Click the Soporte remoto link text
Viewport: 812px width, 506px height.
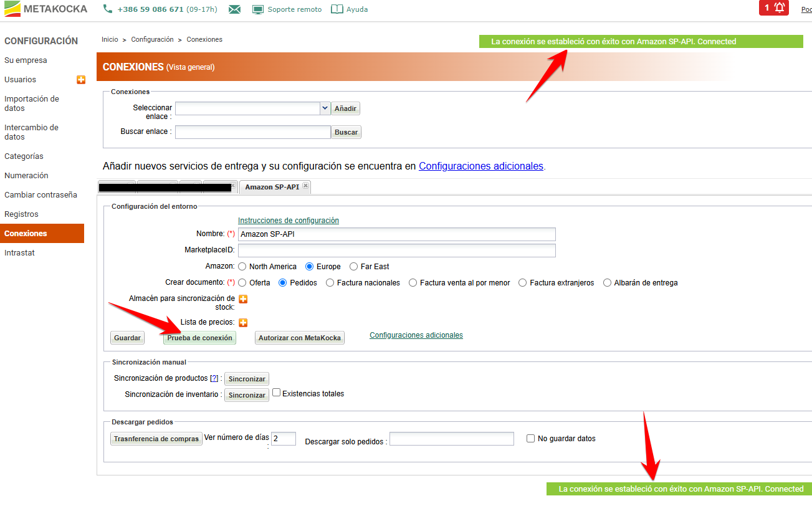click(295, 9)
